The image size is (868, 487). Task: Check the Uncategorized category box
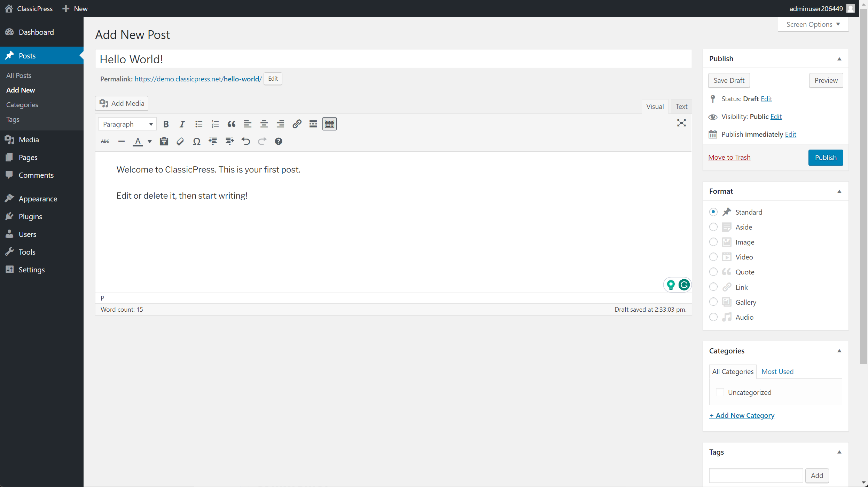point(720,392)
